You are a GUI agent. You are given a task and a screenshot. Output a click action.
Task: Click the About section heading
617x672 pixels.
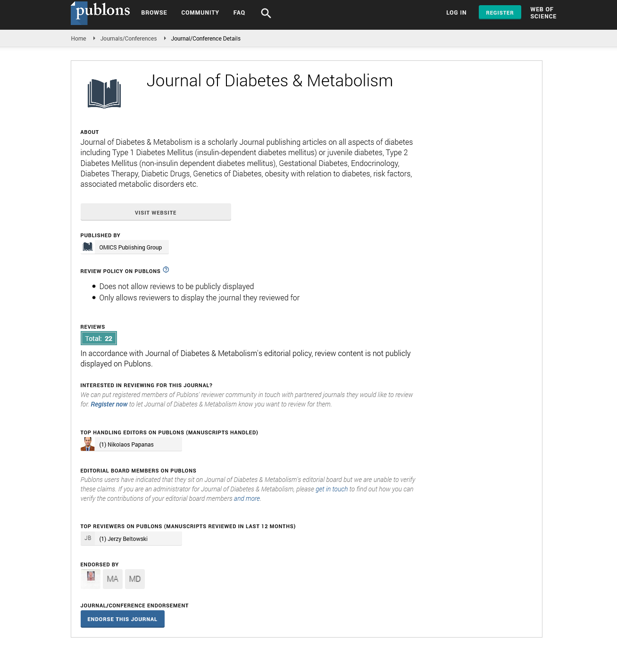90,132
